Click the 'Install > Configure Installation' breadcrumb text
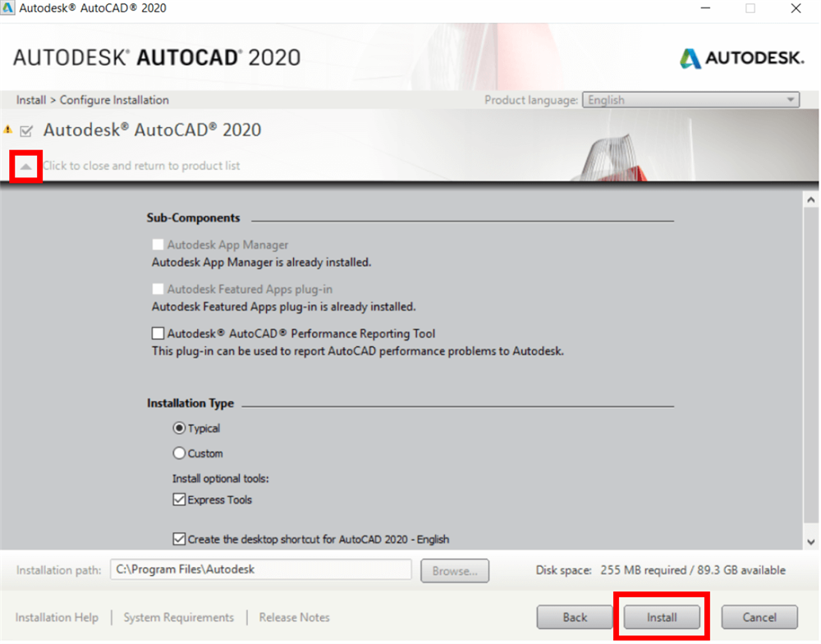 [92, 100]
